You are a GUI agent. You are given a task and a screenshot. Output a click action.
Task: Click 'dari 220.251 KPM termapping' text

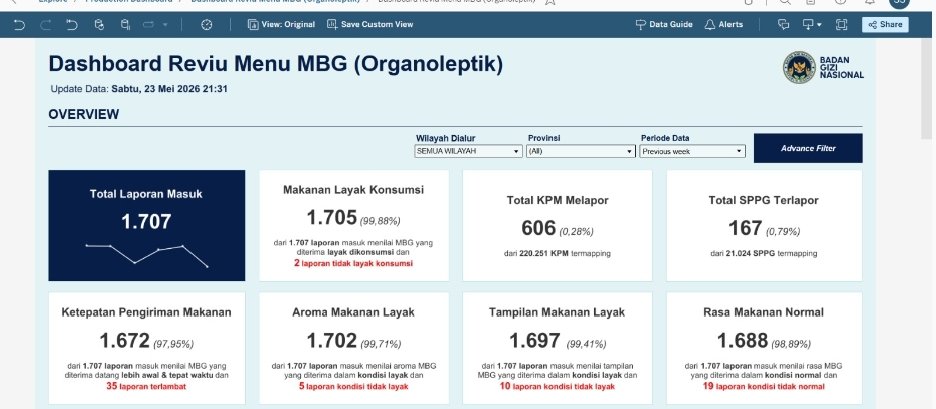(558, 254)
